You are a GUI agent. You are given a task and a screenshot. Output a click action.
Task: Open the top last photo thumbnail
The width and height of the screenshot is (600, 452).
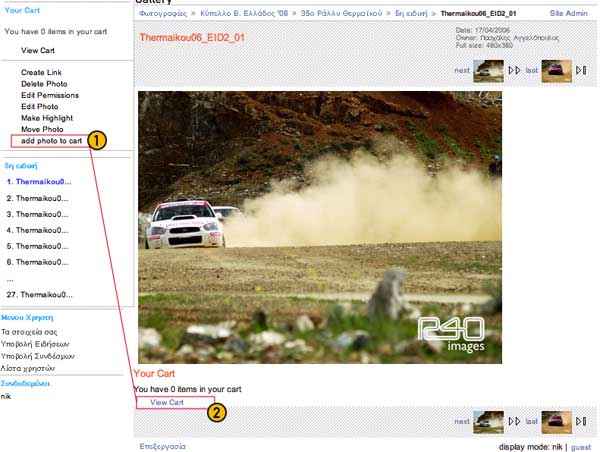[556, 70]
